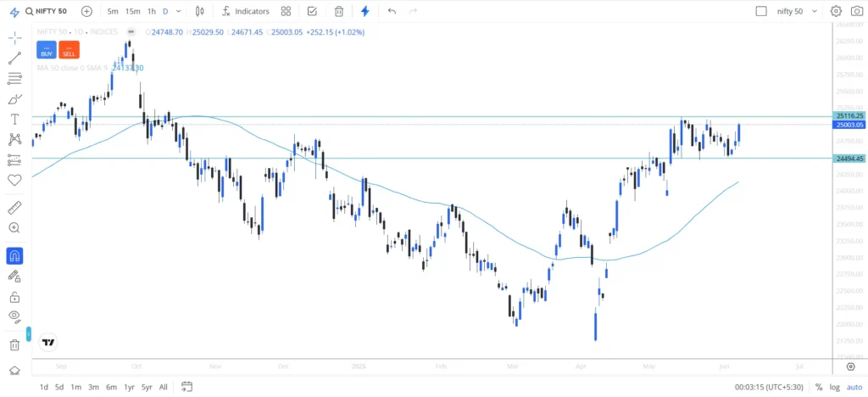Undo the last chart action

[392, 11]
